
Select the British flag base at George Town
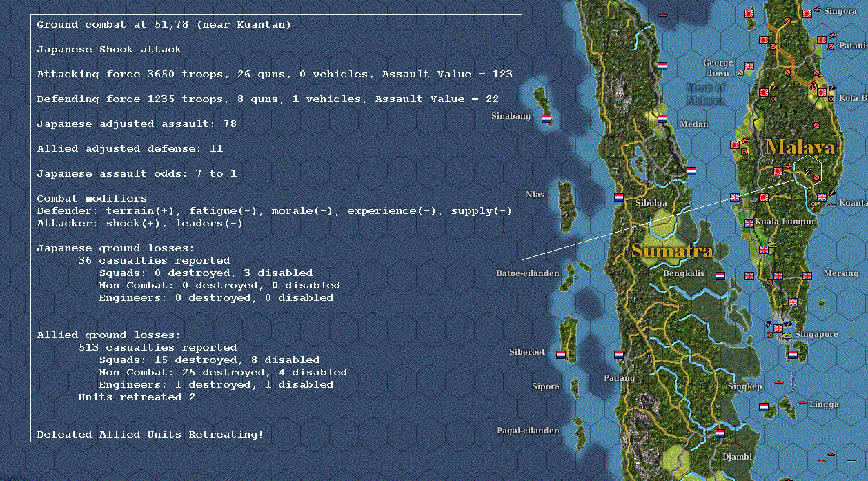click(x=749, y=66)
